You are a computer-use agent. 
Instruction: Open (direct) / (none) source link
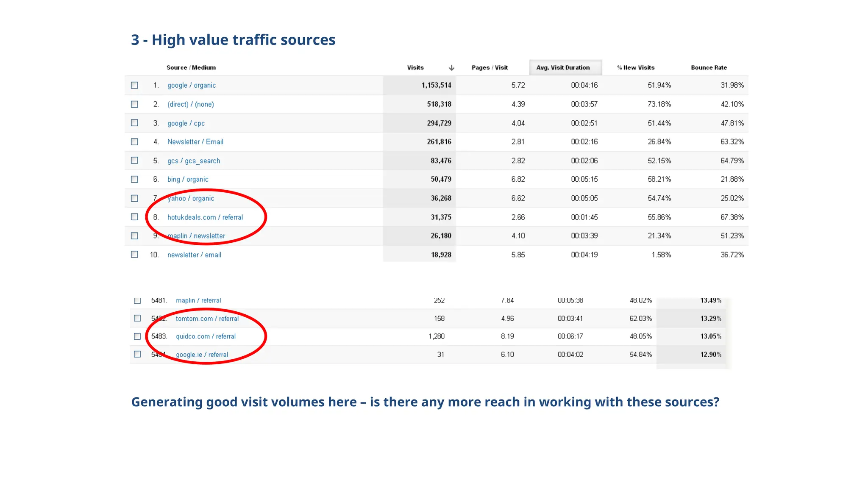[x=190, y=104]
